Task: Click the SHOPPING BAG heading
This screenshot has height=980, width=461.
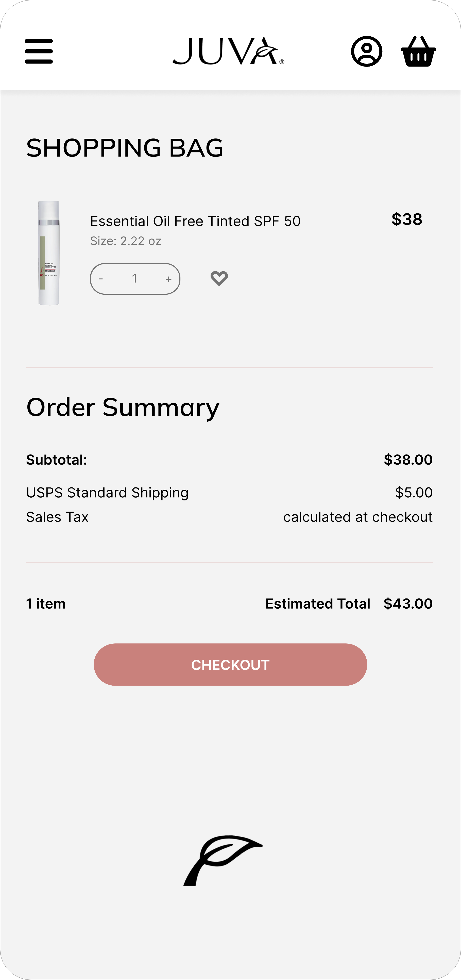Action: point(125,148)
